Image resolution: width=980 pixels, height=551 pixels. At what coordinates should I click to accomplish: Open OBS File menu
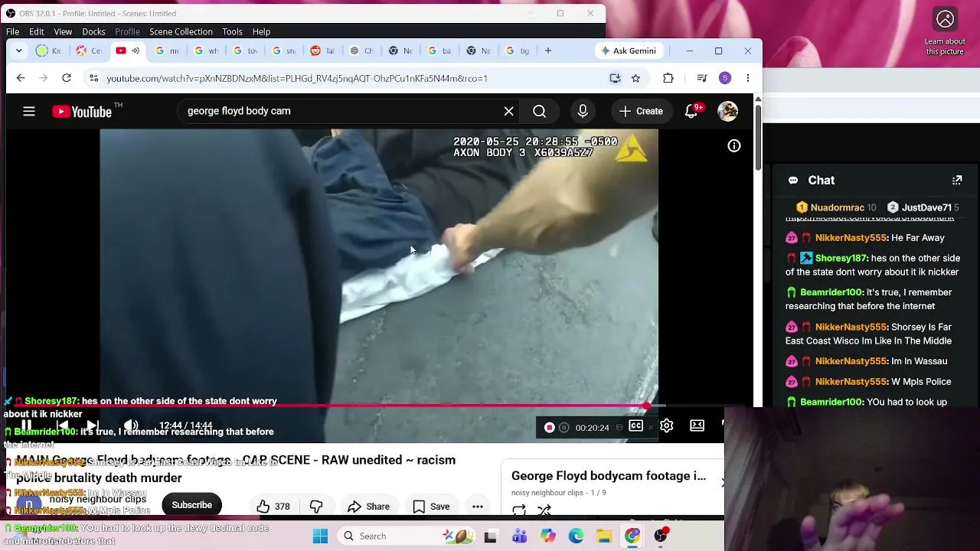point(13,31)
